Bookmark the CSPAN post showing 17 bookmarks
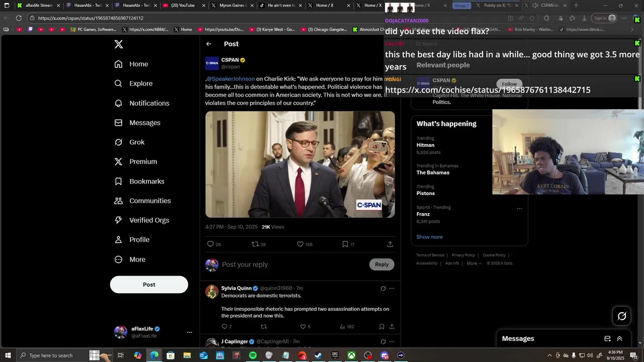Screen dimensions: 644x362 pyautogui.click(x=348, y=244)
